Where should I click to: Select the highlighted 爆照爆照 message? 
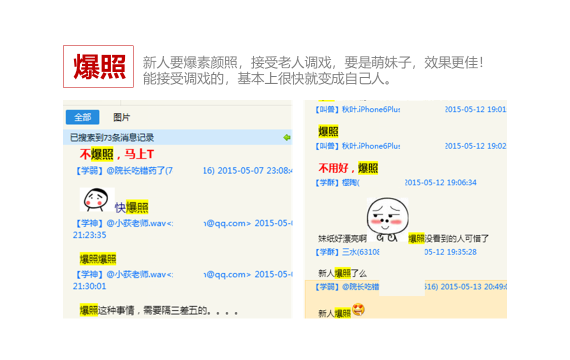click(98, 259)
